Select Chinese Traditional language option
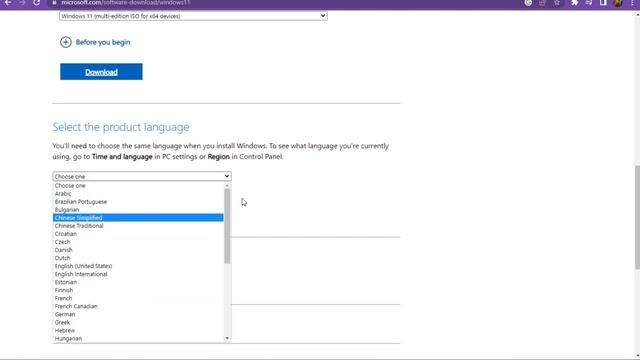 tap(138, 226)
